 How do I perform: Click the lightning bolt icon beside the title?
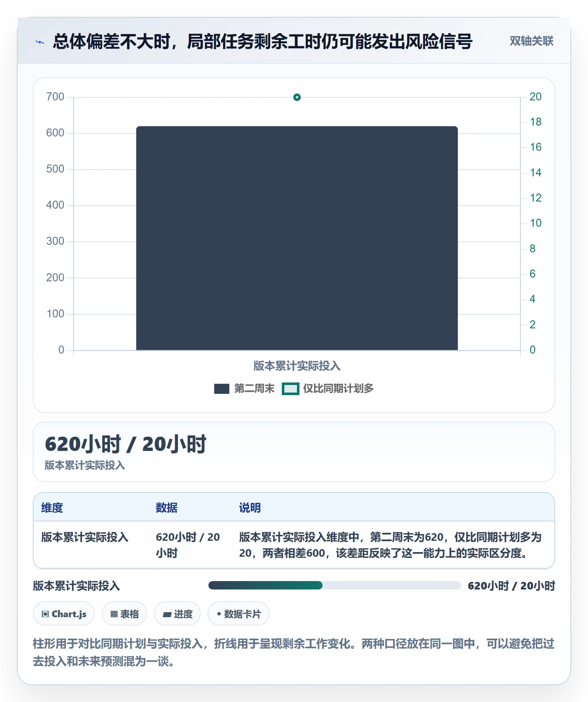coord(40,42)
